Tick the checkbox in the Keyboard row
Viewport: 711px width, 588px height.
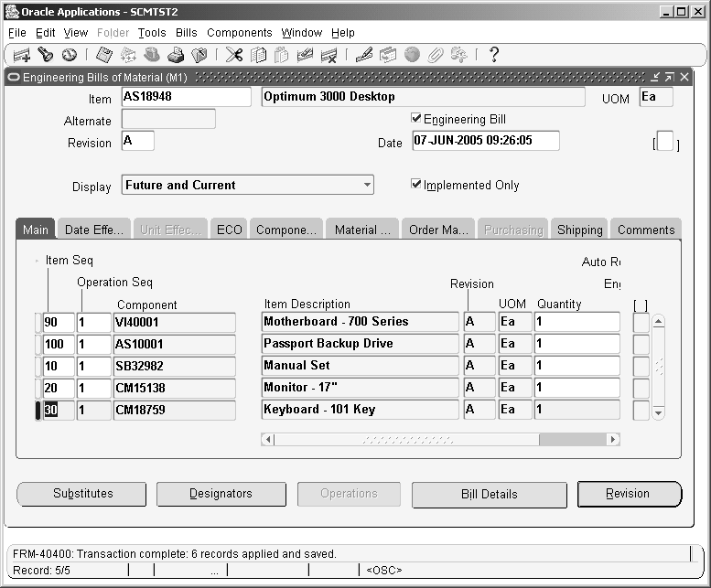641,410
